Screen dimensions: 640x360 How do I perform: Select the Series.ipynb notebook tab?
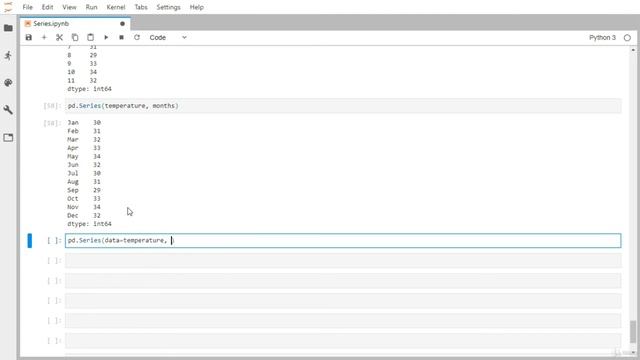tap(75, 24)
